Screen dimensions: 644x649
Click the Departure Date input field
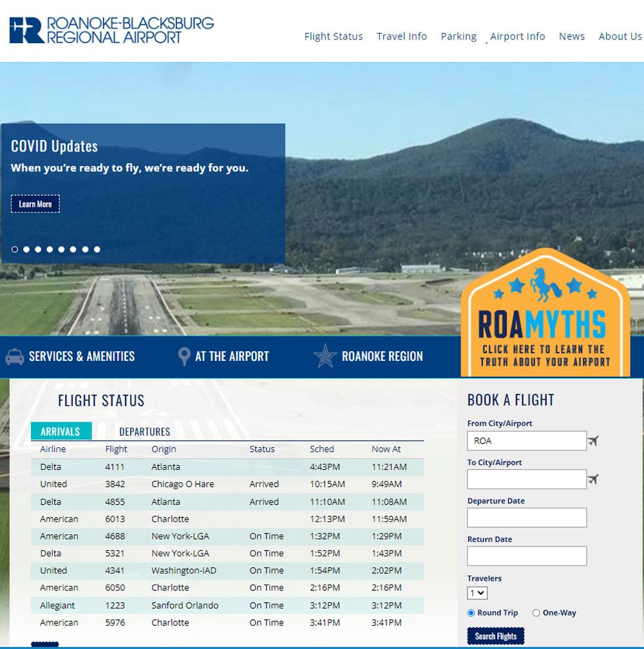coord(527,518)
